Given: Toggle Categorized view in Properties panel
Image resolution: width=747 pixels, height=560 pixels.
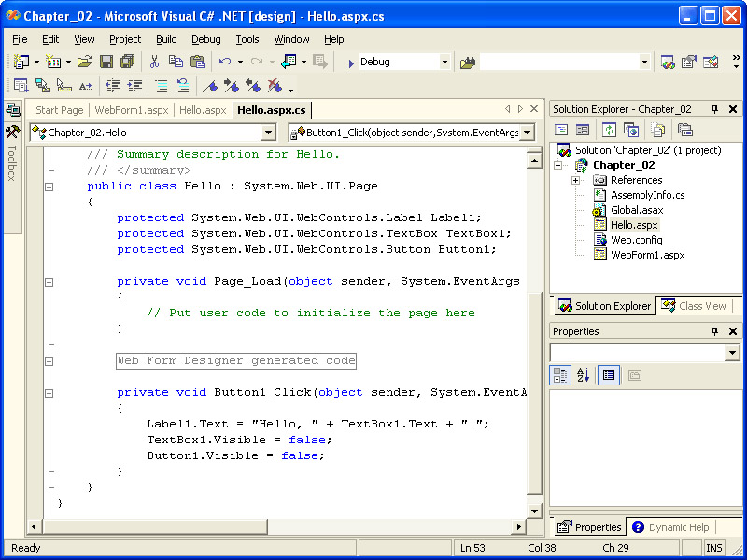Looking at the screenshot, I should pos(561,375).
